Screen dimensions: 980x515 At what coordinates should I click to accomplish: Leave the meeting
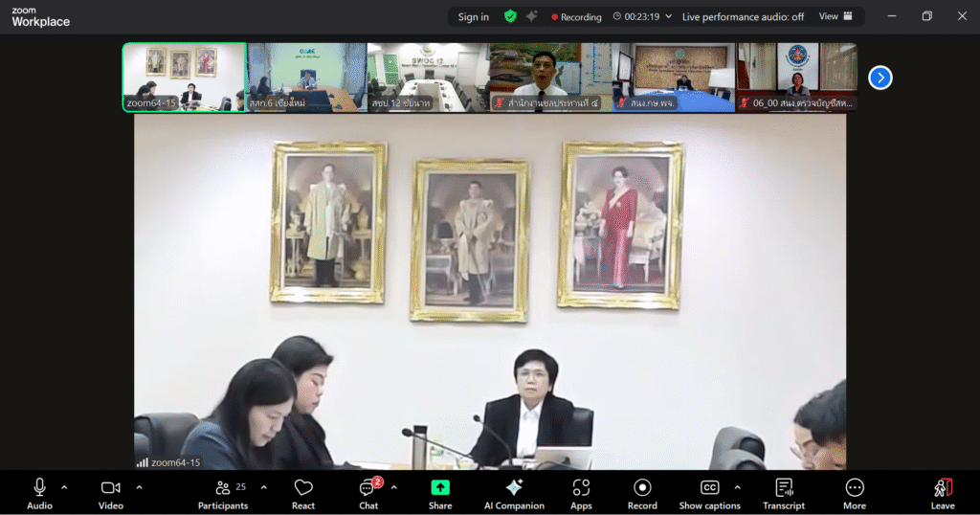(x=943, y=493)
